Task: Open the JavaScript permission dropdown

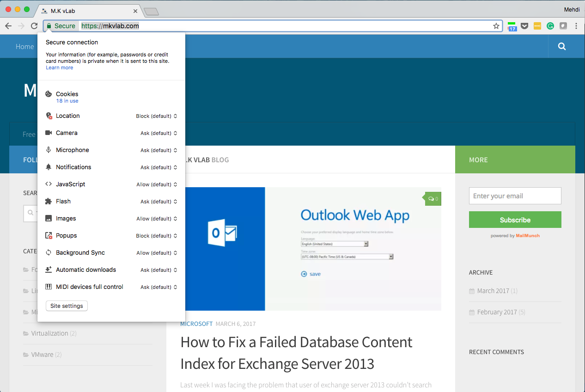Action: coord(157,184)
